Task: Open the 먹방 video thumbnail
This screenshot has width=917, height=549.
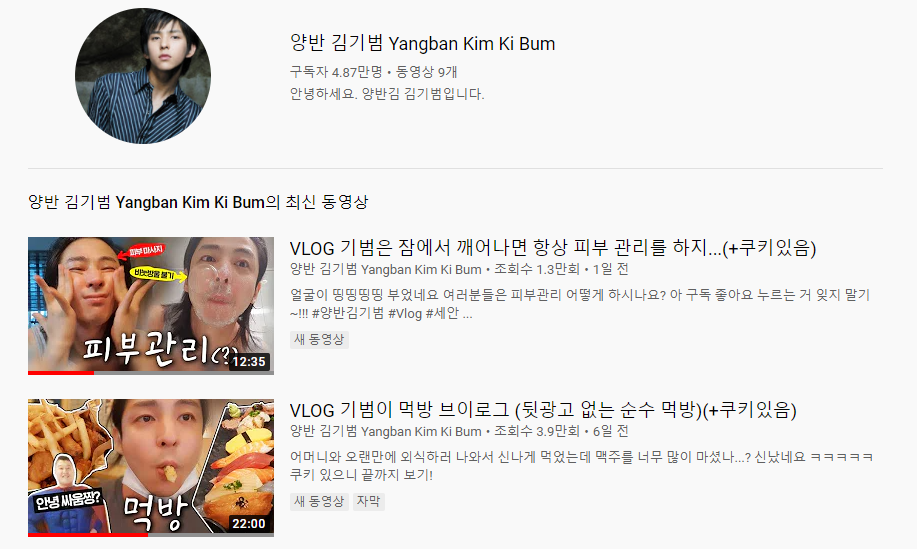Action: click(x=151, y=468)
